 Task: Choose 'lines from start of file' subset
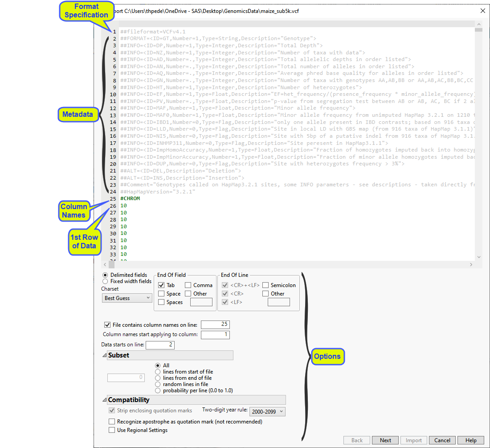tap(158, 371)
